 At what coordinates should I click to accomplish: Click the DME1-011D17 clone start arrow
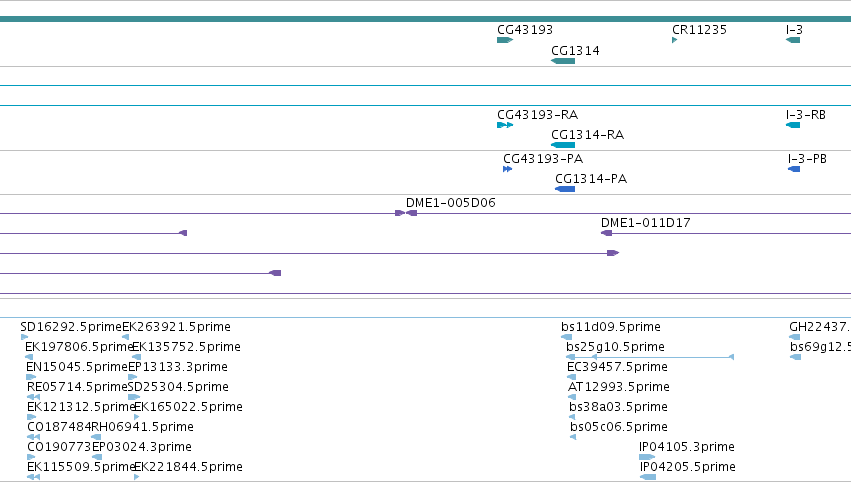(606, 233)
